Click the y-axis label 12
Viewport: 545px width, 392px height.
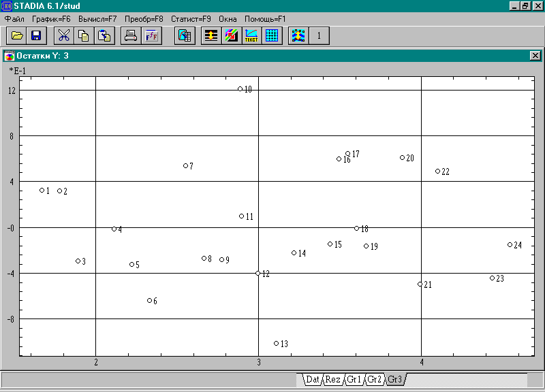coord(12,91)
